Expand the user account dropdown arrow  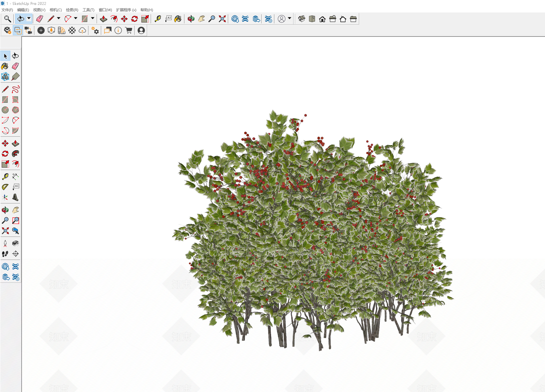pyautogui.click(x=290, y=18)
